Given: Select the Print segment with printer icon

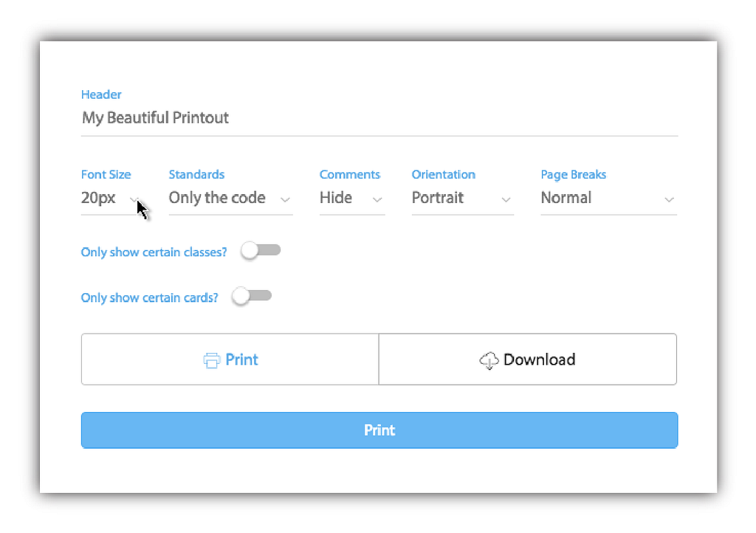Looking at the screenshot, I should coord(230,359).
